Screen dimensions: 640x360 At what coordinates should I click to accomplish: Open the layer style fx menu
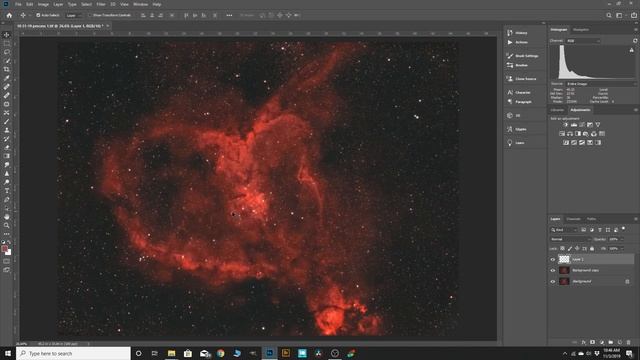click(x=584, y=342)
